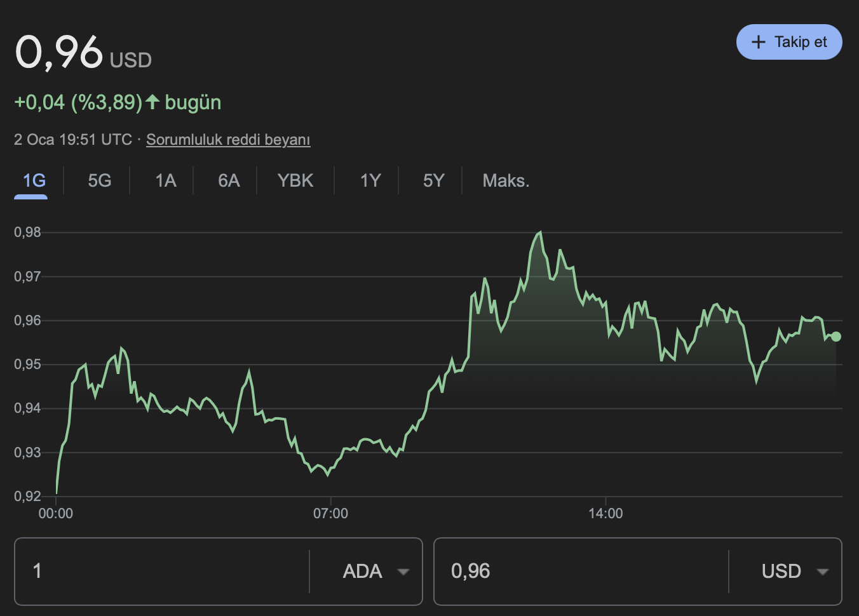
Task: Click the +0,04 (%3,89) change text
Action: coord(78,102)
